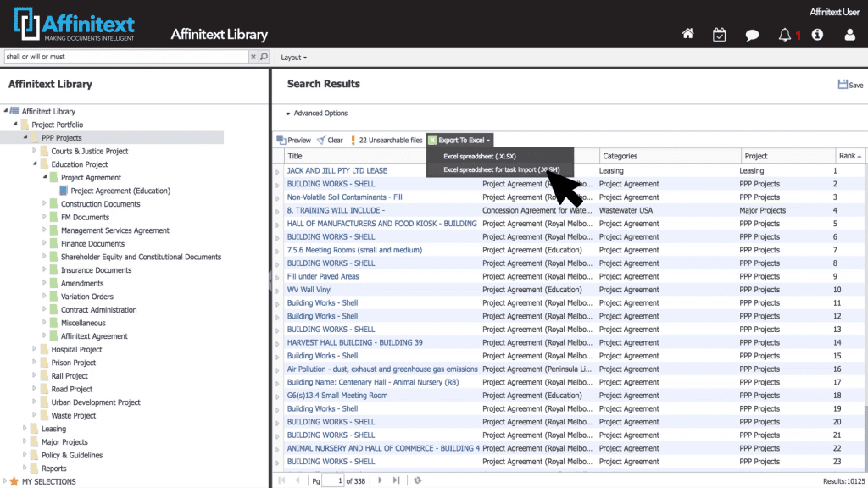The image size is (868, 488).
Task: Select Urban Development Project folder
Action: pyautogui.click(x=95, y=402)
